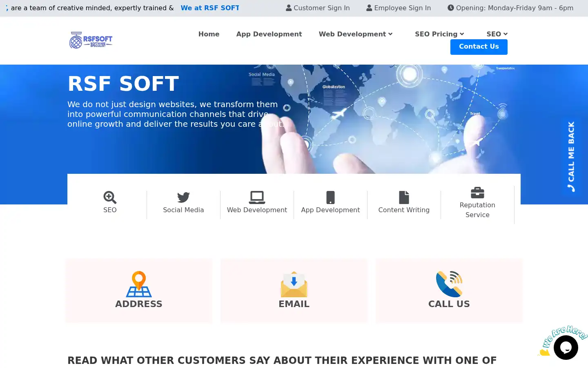Click the SEO magnifier icon
Viewport: 588px width, 368px height.
click(110, 197)
